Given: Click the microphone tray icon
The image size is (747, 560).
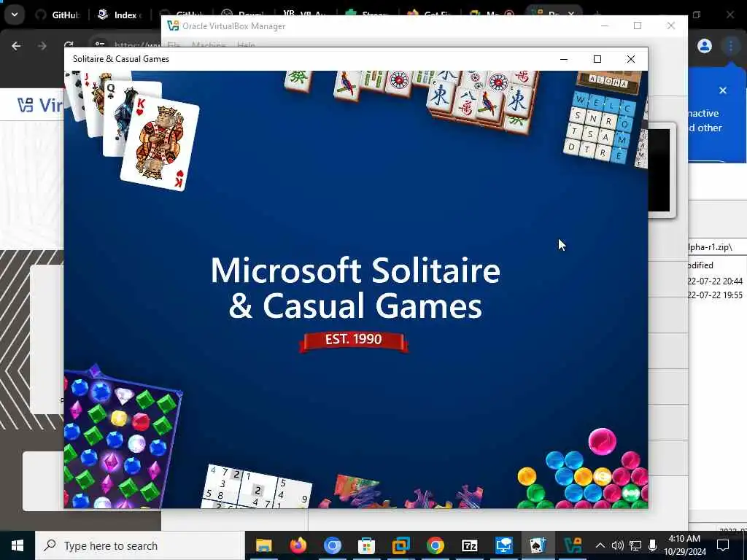Looking at the screenshot, I should tap(653, 545).
